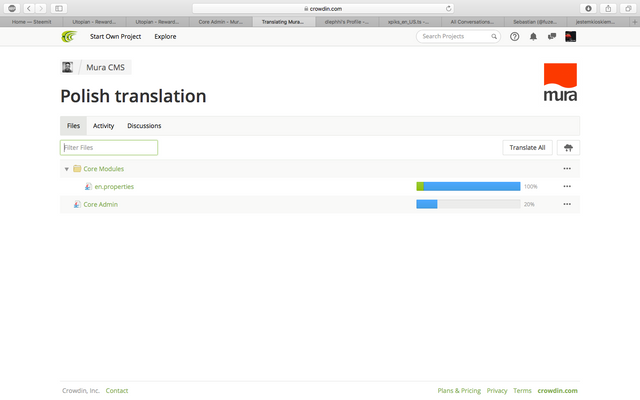640x400 pixels.
Task: Switch to the Home — Steemit browser tab
Action: 31,22
